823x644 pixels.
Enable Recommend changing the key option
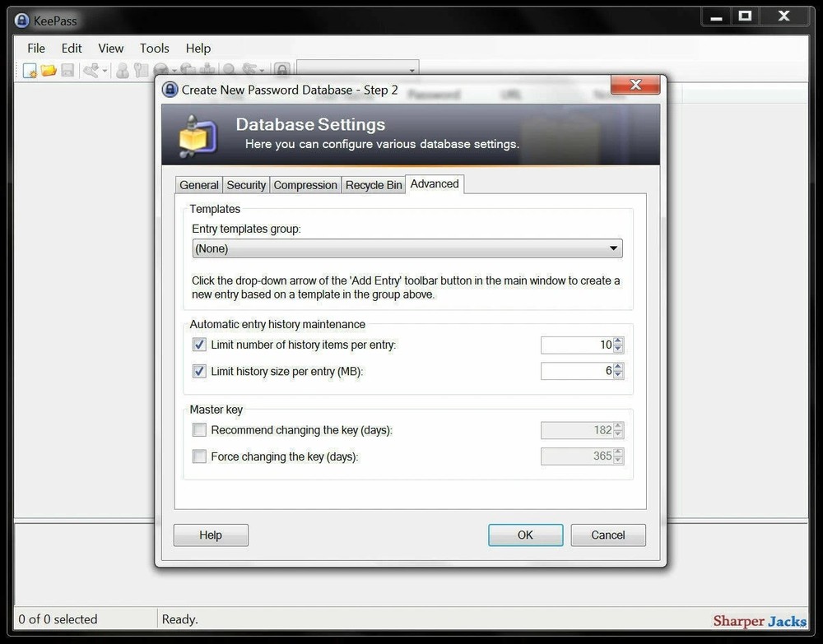[198, 429]
